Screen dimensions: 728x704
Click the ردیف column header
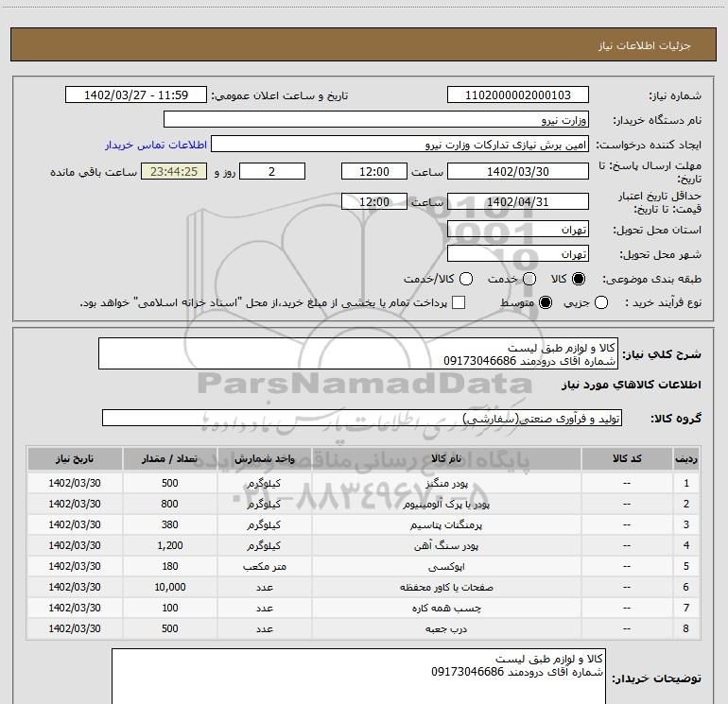coord(686,459)
